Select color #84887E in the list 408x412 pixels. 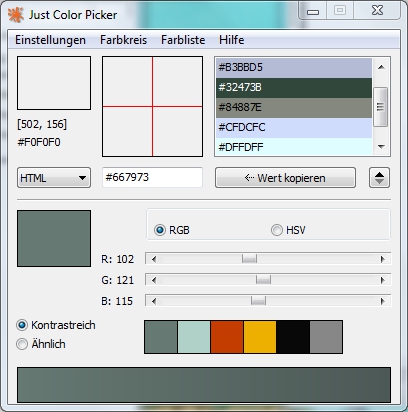tap(294, 108)
